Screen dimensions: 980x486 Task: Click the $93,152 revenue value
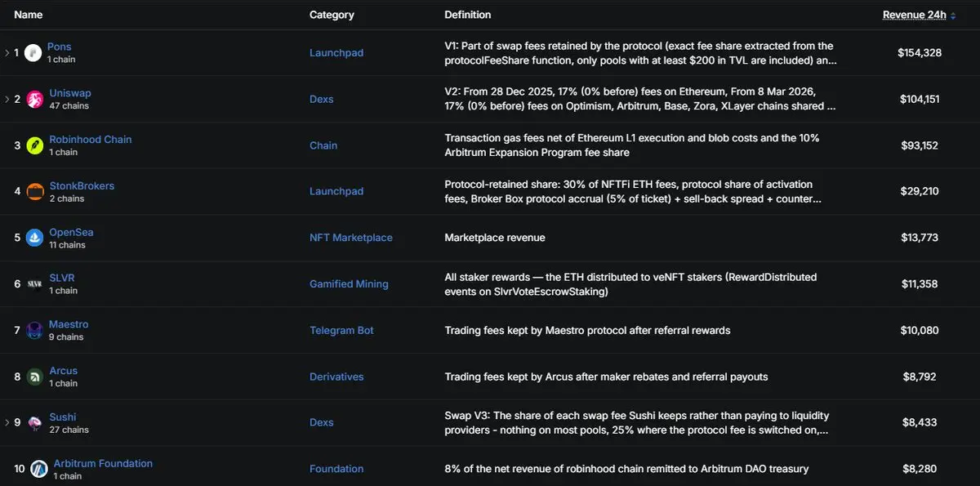pyautogui.click(x=920, y=145)
